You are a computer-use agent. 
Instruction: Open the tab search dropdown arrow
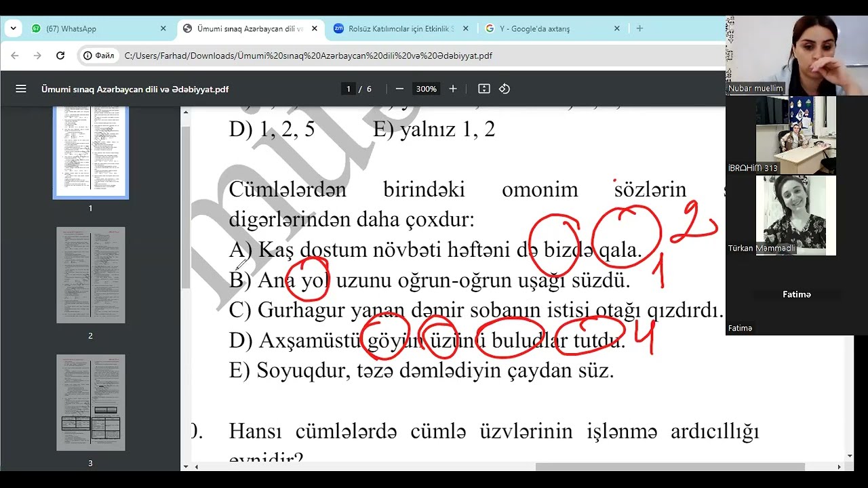13,28
